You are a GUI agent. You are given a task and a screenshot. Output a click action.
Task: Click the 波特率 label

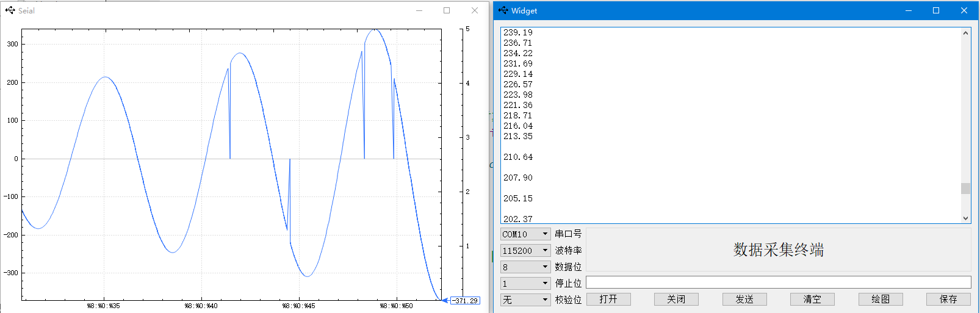coord(568,250)
